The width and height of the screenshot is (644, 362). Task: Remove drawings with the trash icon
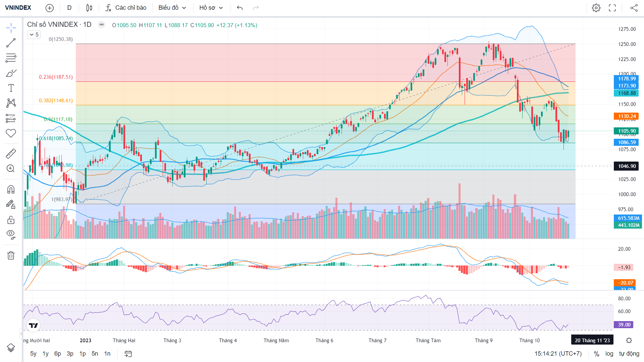pyautogui.click(x=11, y=255)
